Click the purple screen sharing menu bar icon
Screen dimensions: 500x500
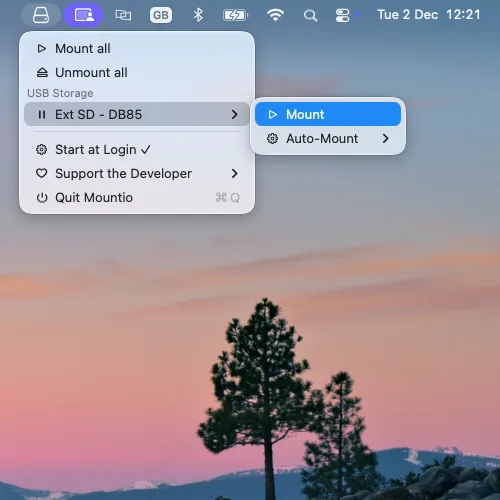tap(83, 15)
